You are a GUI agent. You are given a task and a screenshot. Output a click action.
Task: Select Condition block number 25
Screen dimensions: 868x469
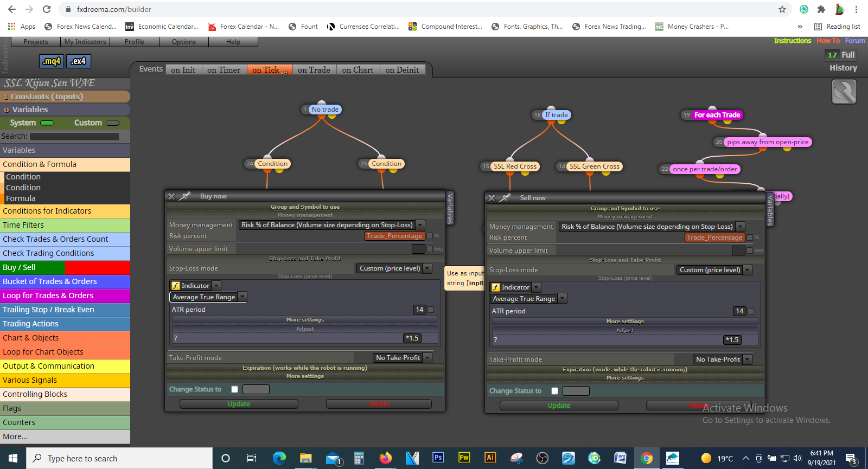[x=386, y=164]
